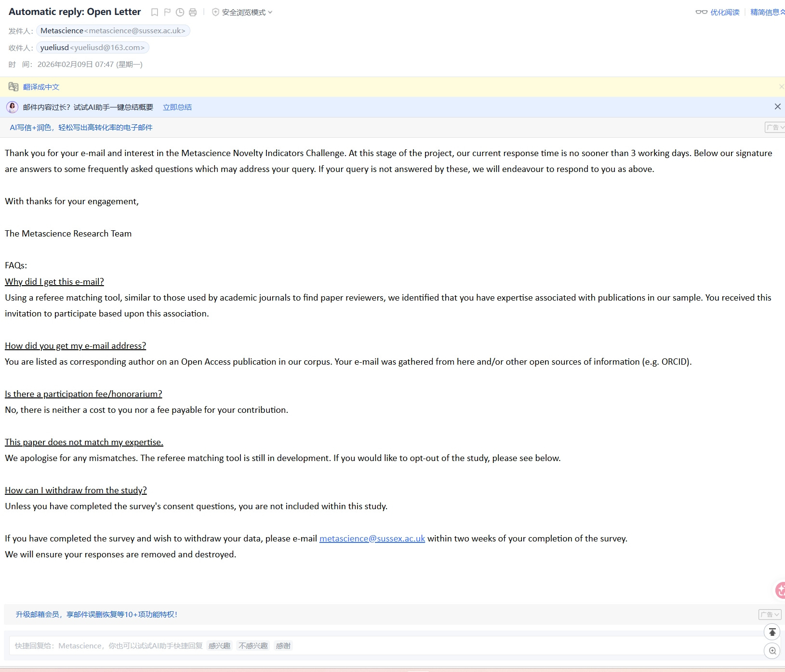Image resolution: width=785 pixels, height=672 pixels.
Task: Close the yellow translation bar
Action: coord(782,87)
